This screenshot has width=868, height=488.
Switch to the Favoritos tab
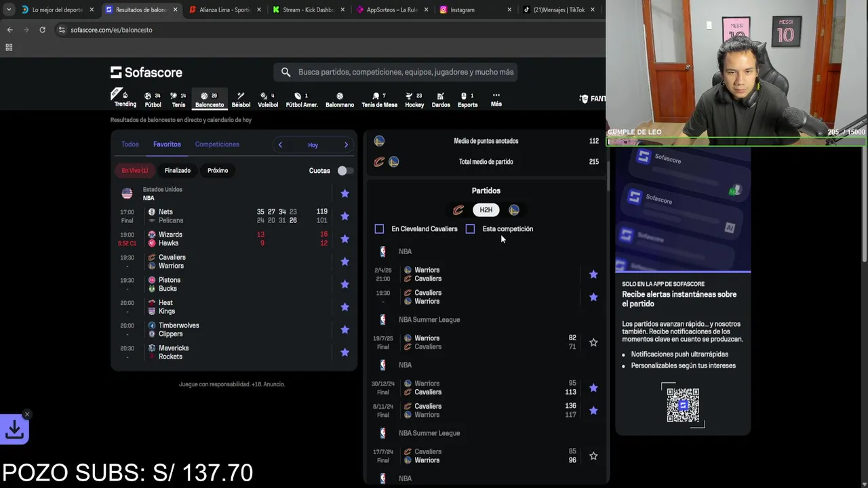point(167,144)
